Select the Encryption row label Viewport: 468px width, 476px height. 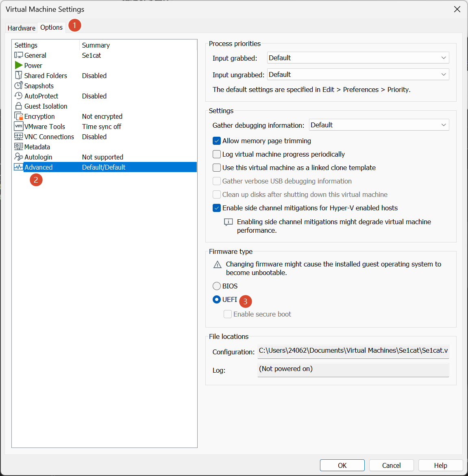(39, 116)
